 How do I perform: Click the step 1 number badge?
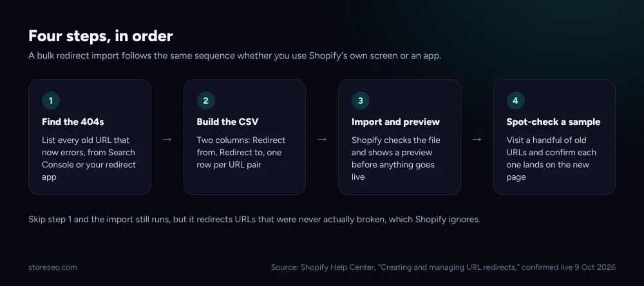point(50,100)
